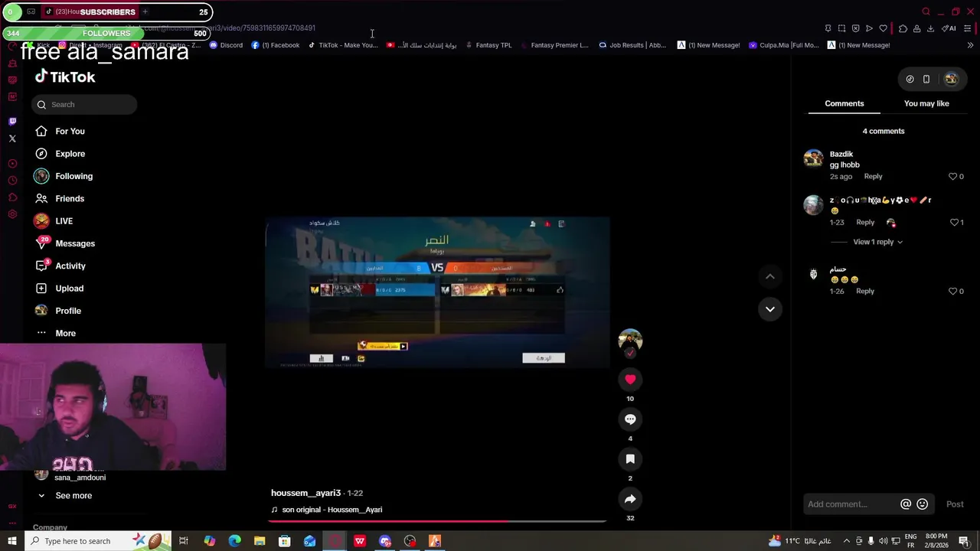Go to the previous video

click(770, 276)
